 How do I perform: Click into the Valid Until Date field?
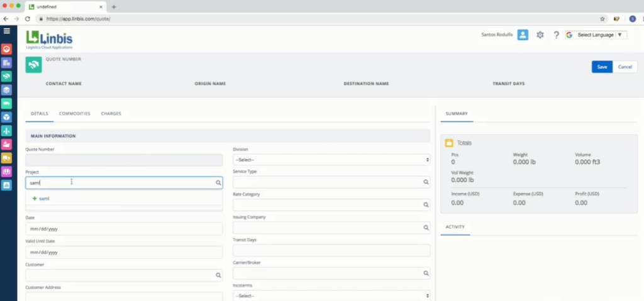click(x=124, y=252)
